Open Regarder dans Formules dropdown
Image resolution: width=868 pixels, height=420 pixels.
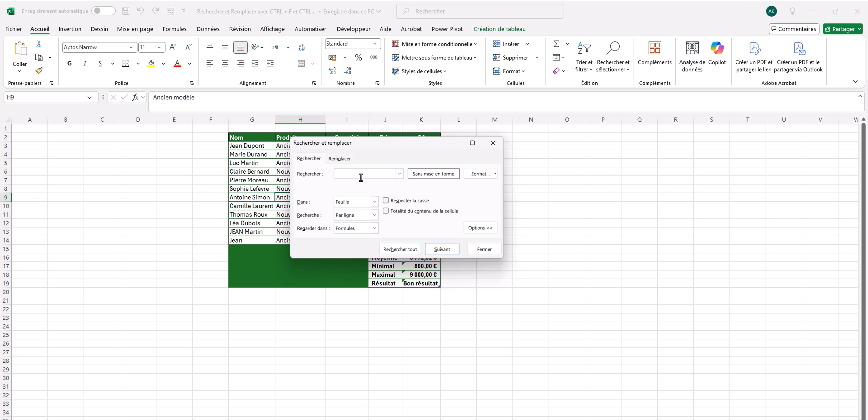(x=374, y=228)
